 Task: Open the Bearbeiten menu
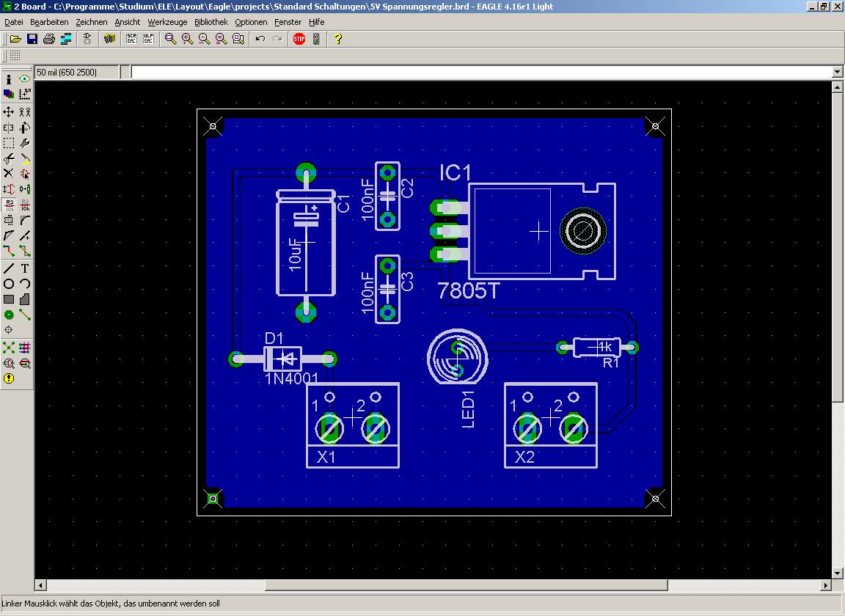(49, 22)
